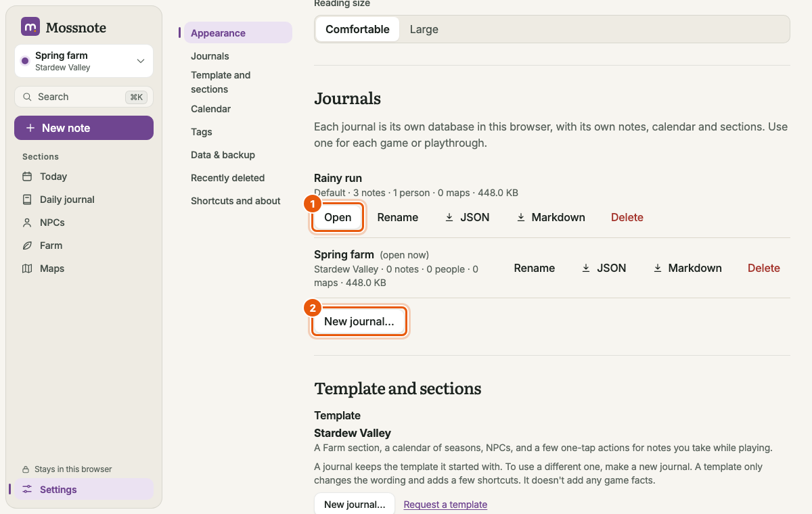Screen dimensions: 812x514
Task: Click the Search field in sidebar
Action: tap(84, 97)
